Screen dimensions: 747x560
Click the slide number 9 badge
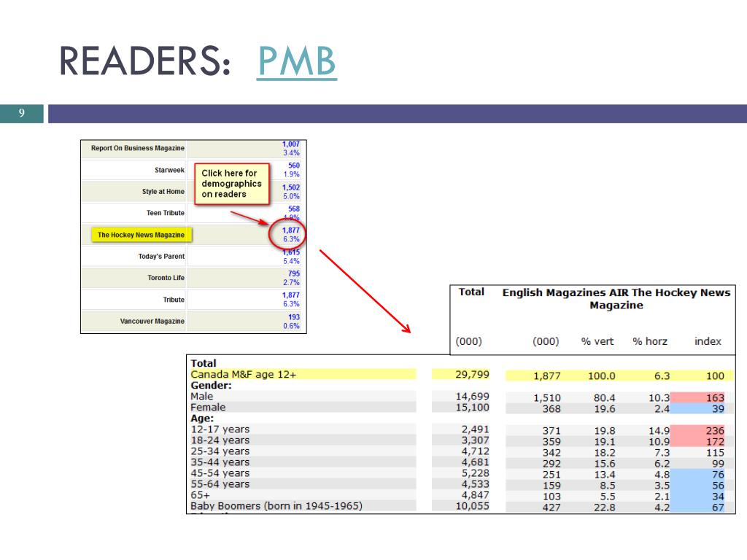pos(21,113)
